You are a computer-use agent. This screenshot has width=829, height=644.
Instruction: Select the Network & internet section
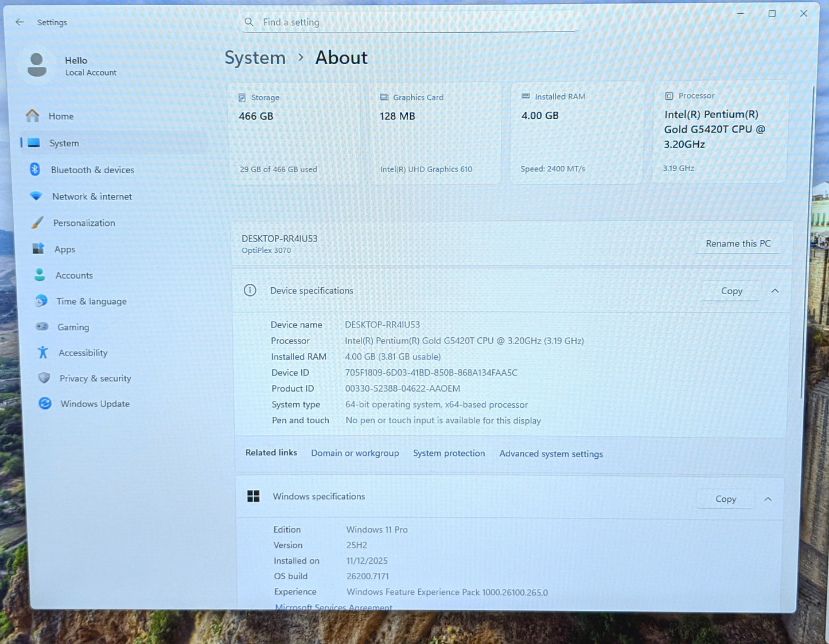pos(92,196)
